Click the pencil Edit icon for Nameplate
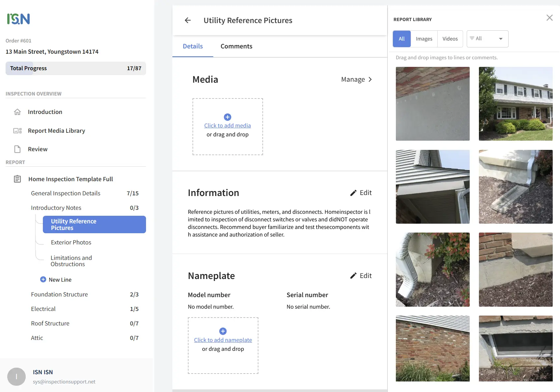This screenshot has width=560, height=392. 353,276
